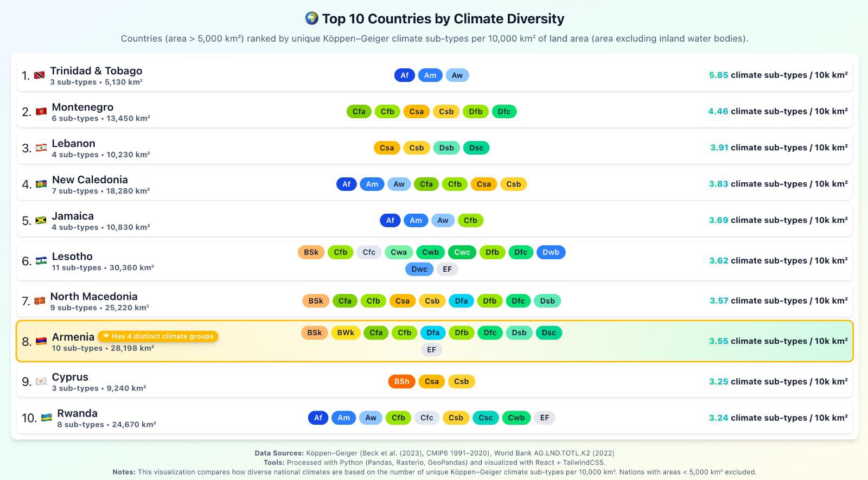Screen dimensions: 868x480
Task: Click the 'Has 4 distinct climate groups' badge
Action: coord(158,336)
